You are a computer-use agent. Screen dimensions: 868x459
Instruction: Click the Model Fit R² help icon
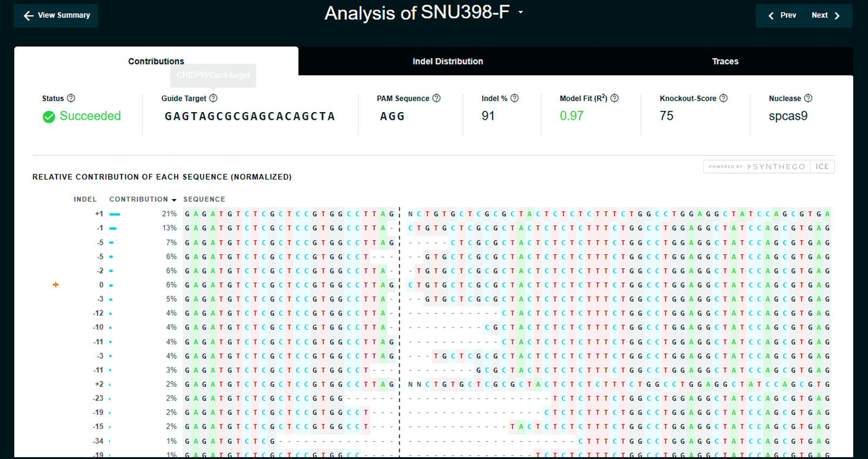pos(615,99)
